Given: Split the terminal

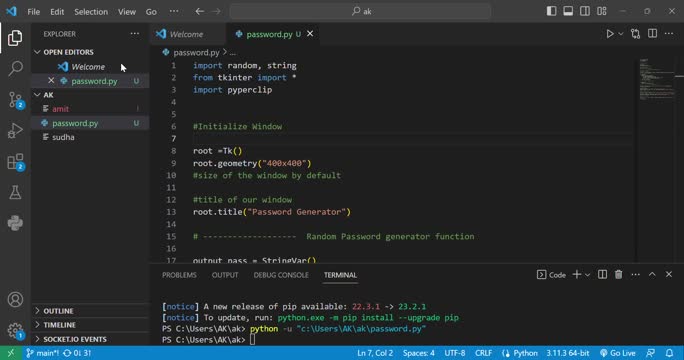Looking at the screenshot, I should pos(602,274).
